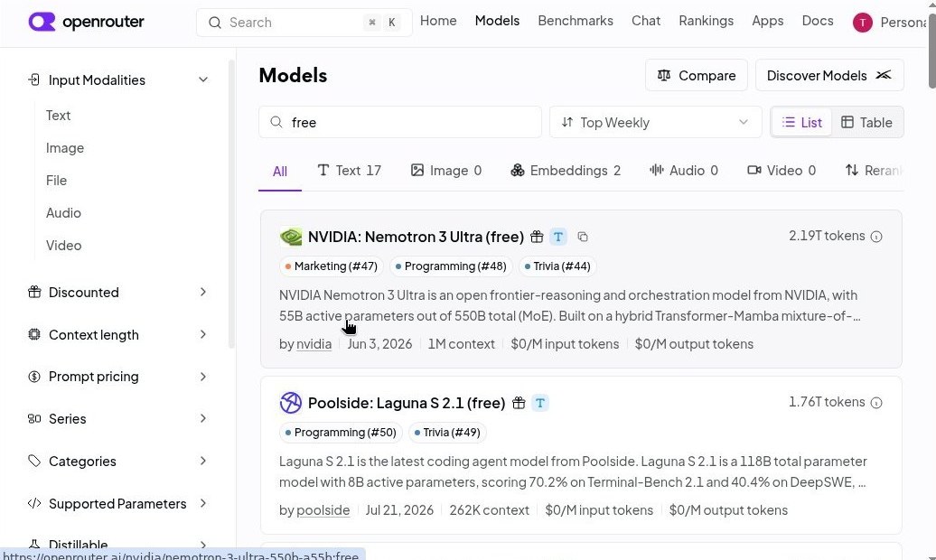Open the NVIDIA: Nemotron 3 Ultra (free) title
Screen dimensions: 936x560
(417, 237)
